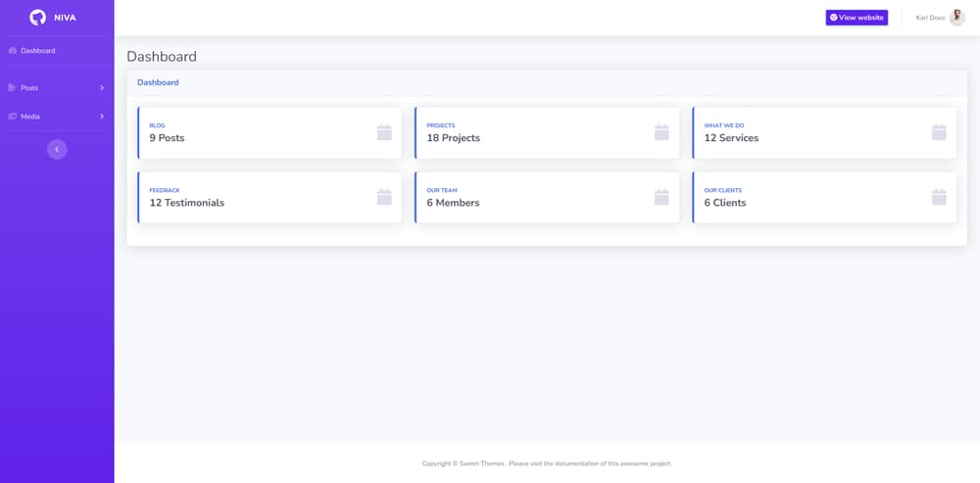Click the user avatar thumbnail
Image resolution: width=980 pixels, height=483 pixels.
point(957,18)
